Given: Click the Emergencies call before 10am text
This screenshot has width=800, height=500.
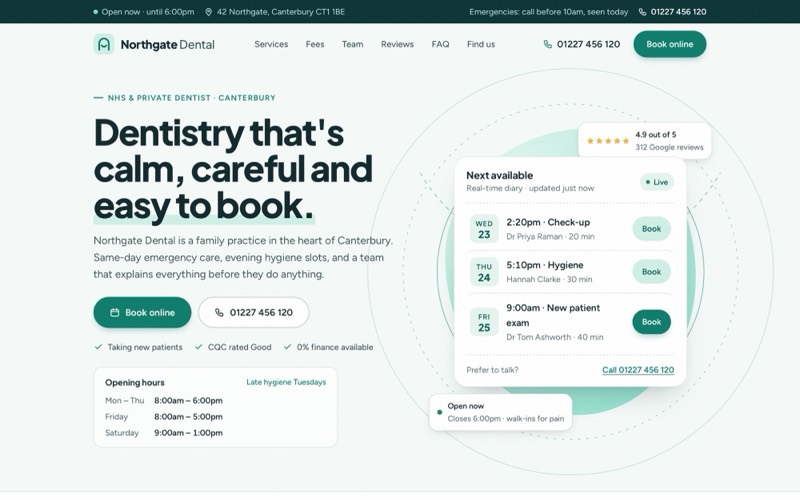Looking at the screenshot, I should [548, 12].
